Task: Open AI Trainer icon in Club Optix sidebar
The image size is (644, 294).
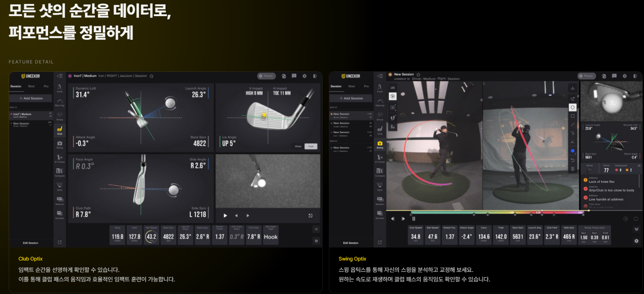Action: (x=60, y=158)
